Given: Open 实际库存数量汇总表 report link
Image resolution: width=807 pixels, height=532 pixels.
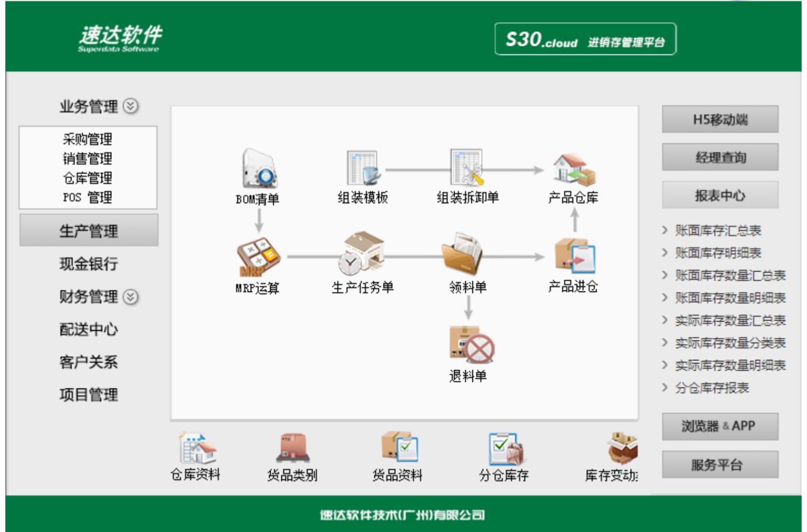Looking at the screenshot, I should coord(731,321).
